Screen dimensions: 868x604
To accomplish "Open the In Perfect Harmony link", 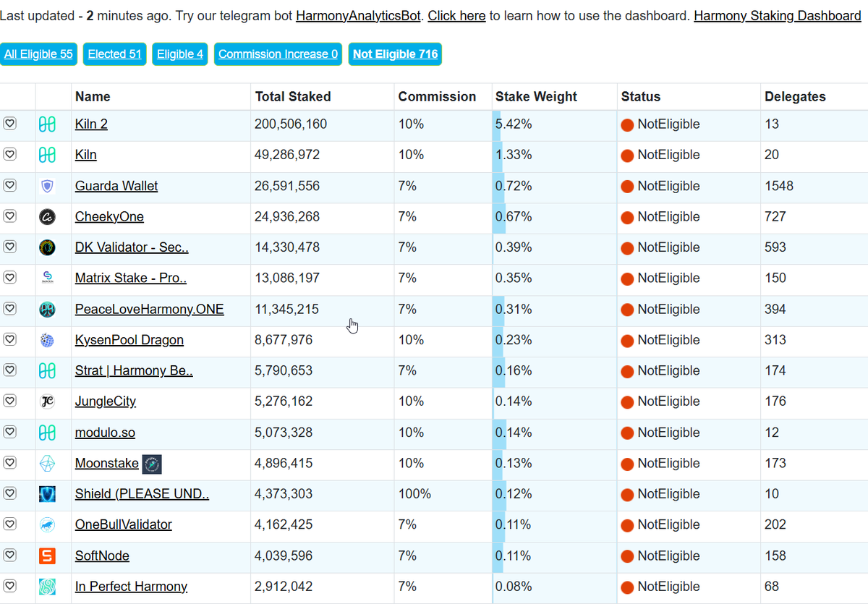I will point(131,587).
